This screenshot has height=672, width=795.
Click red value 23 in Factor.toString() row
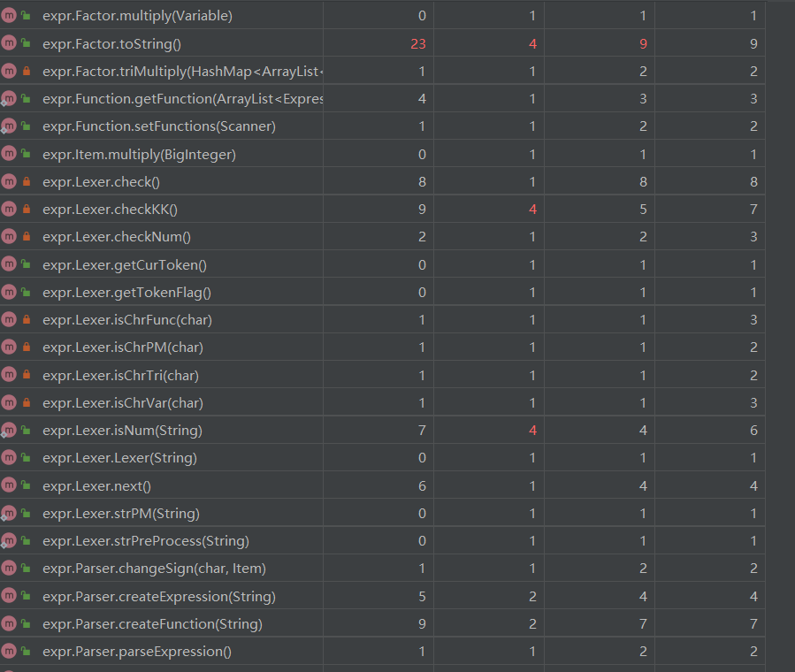point(418,43)
